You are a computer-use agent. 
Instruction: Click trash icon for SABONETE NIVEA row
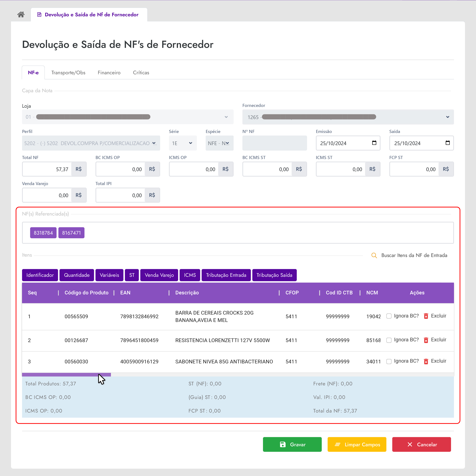(426, 361)
